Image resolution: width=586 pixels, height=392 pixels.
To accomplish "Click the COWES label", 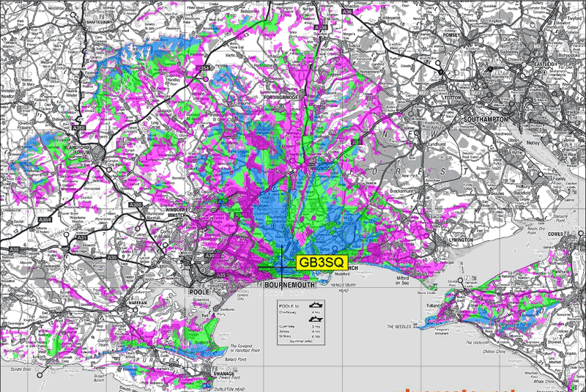I will tap(555, 234).
